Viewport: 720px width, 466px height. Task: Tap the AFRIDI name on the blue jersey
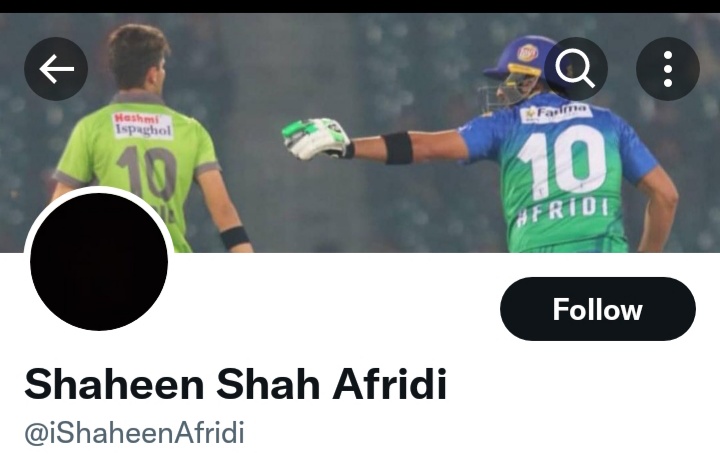(563, 213)
